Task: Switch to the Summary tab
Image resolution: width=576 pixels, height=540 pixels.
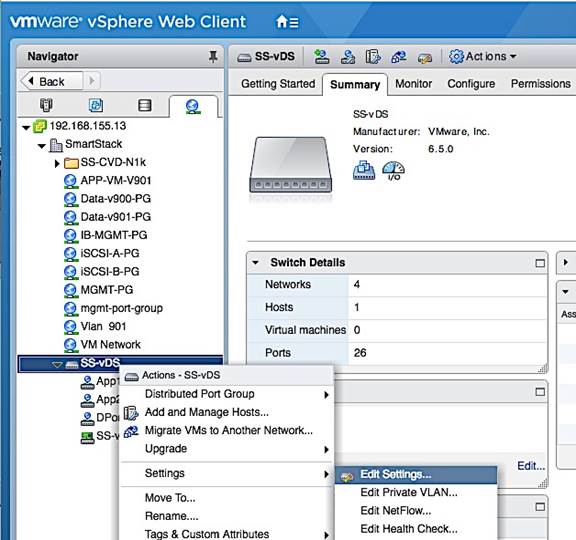Action: [355, 84]
